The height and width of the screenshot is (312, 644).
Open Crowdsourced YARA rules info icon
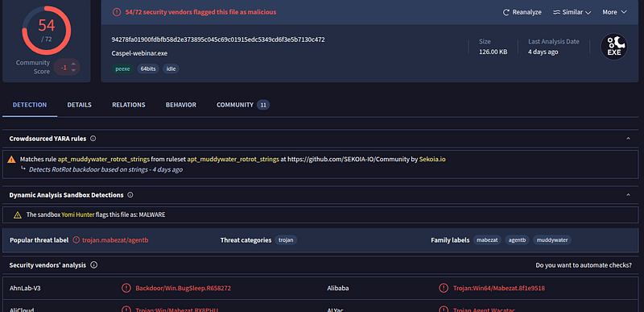pyautogui.click(x=93, y=139)
